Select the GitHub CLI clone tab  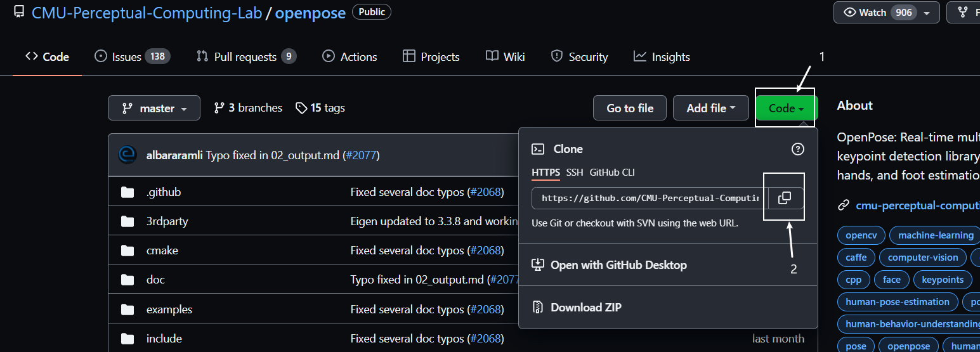coord(612,173)
